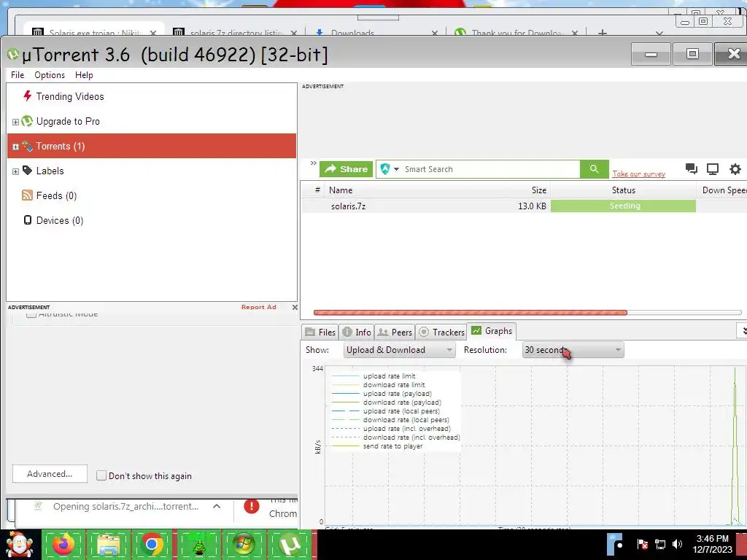
Task: Open Chrome from the taskbar
Action: (x=152, y=544)
